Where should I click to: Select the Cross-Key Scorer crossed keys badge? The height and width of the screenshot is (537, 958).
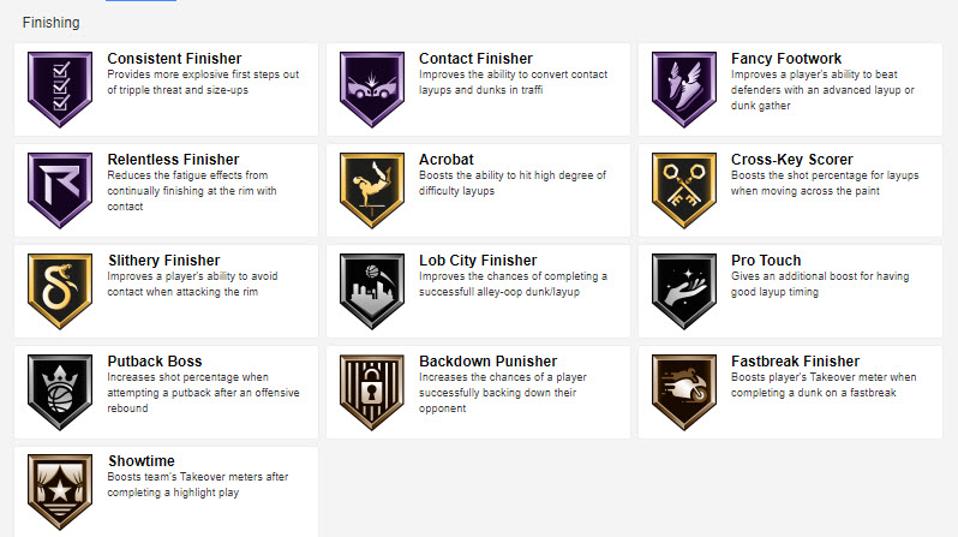(x=684, y=190)
